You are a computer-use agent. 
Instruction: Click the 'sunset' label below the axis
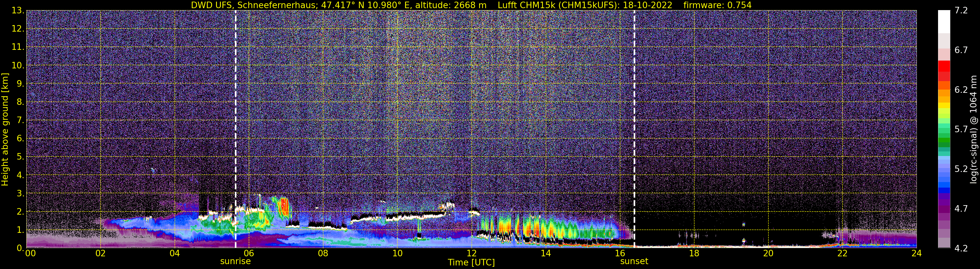(634, 262)
